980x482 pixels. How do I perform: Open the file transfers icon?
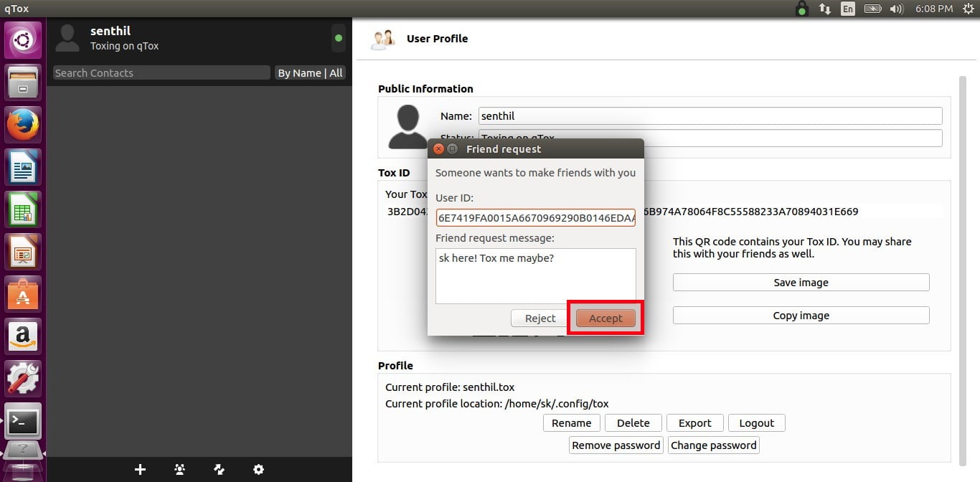(x=220, y=470)
